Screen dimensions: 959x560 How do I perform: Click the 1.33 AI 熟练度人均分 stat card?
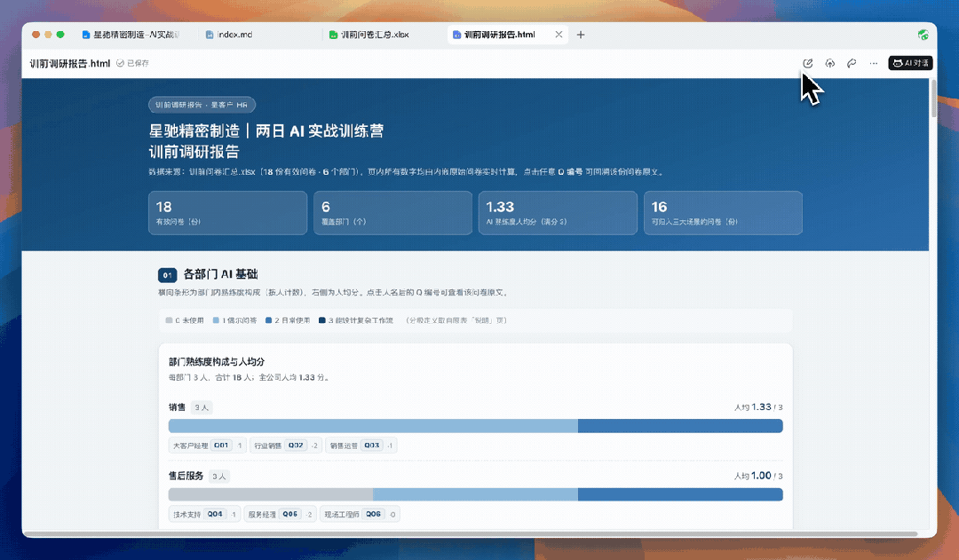coord(558,213)
